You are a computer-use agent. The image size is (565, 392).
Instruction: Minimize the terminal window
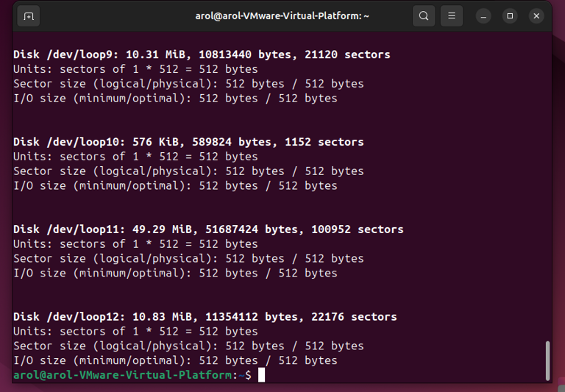point(483,16)
